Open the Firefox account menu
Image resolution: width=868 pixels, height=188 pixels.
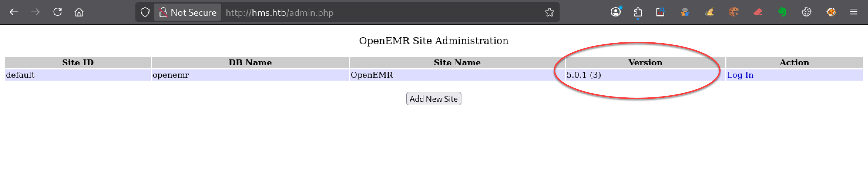tap(615, 12)
